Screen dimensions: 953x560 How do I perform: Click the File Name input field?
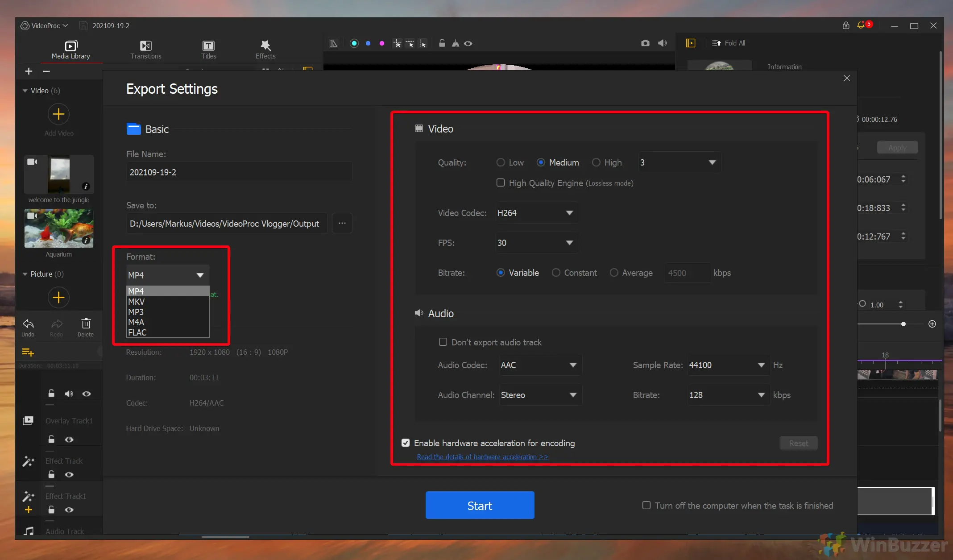click(x=239, y=172)
